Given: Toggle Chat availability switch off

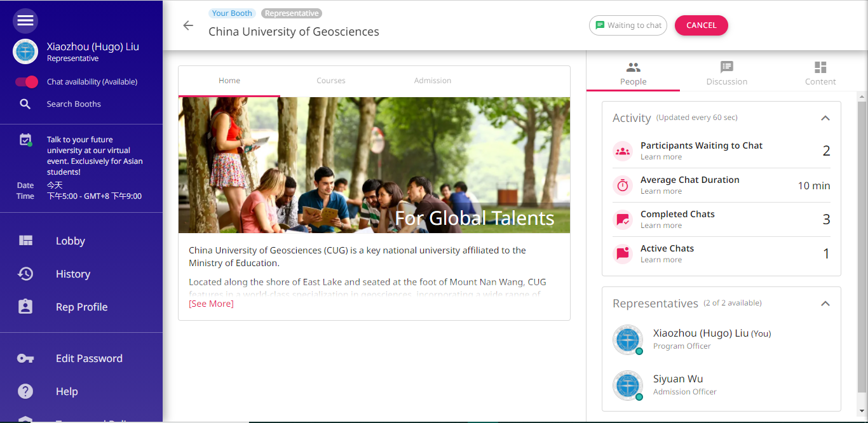Looking at the screenshot, I should 27,82.
